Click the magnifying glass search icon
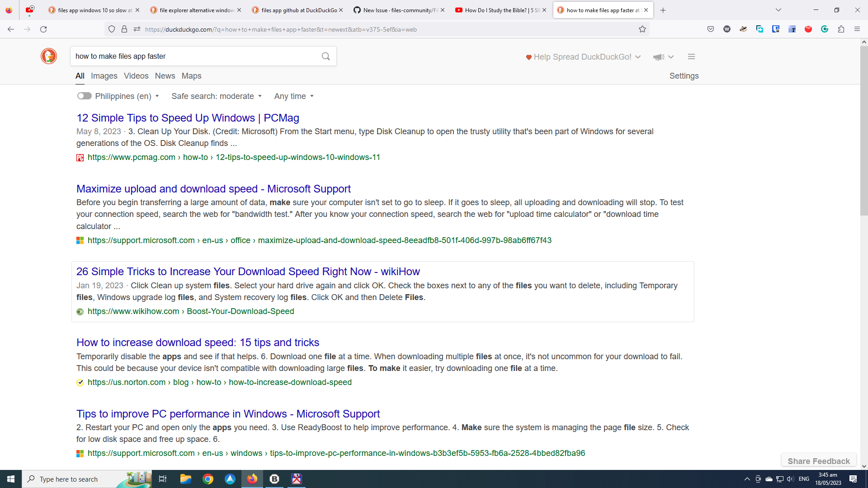 325,56
